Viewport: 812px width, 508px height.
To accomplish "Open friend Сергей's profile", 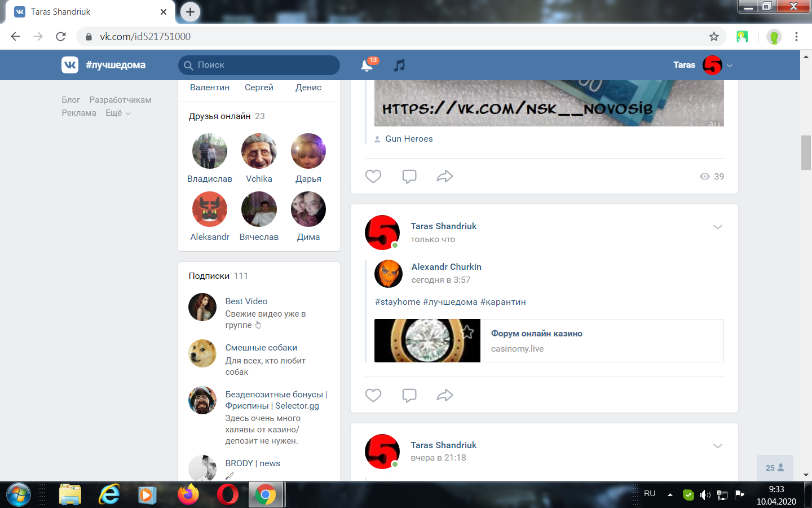I will [x=259, y=87].
